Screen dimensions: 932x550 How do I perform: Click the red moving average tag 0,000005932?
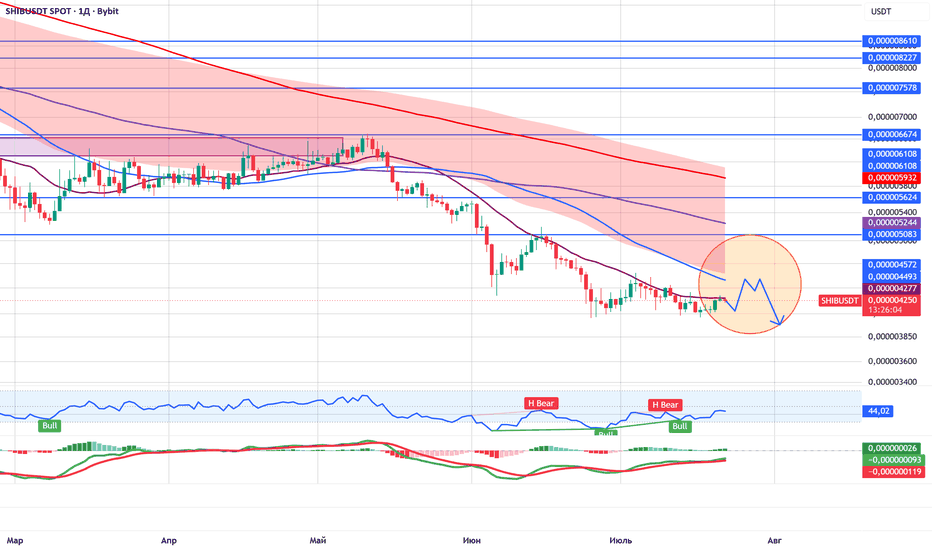point(892,178)
